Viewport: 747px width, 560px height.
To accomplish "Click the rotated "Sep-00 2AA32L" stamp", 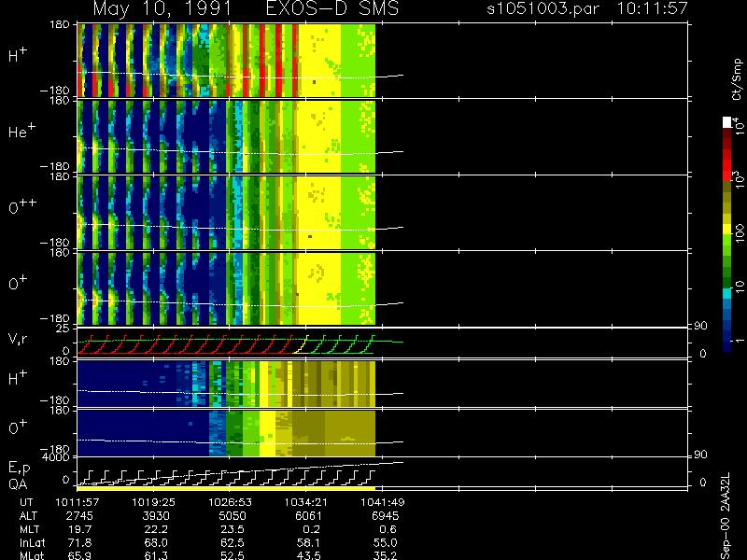I will (x=726, y=517).
